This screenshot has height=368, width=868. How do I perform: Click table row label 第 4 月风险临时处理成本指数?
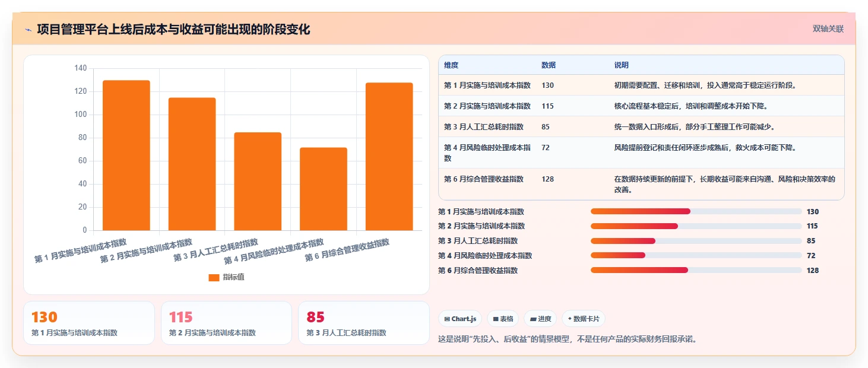click(x=487, y=153)
